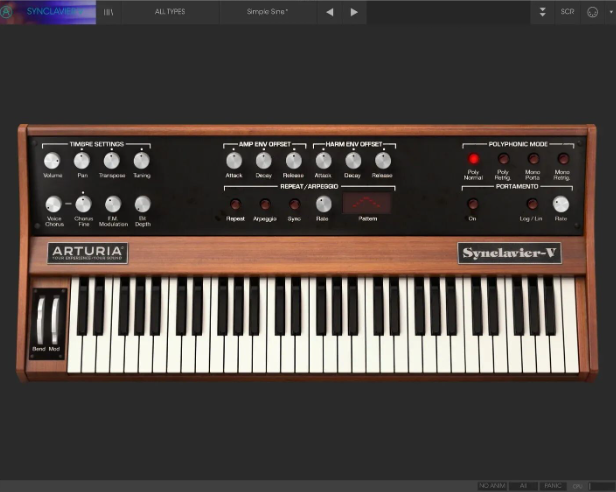616x492 pixels.
Task: Open the SCR screen mode button
Action: (x=567, y=12)
